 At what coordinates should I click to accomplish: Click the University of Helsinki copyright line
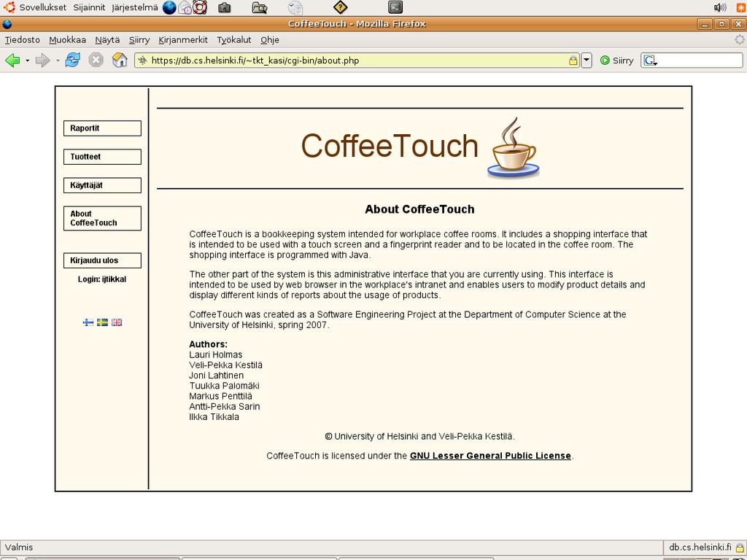419,436
